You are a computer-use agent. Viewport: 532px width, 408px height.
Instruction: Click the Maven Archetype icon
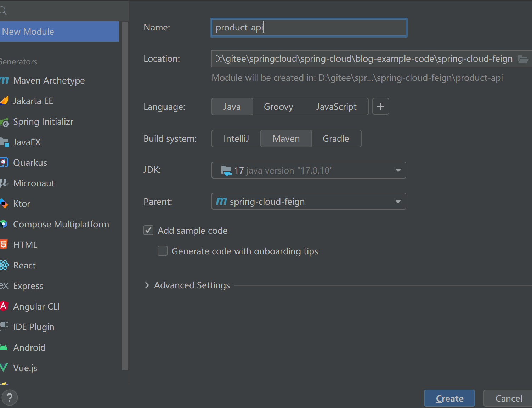click(x=4, y=80)
